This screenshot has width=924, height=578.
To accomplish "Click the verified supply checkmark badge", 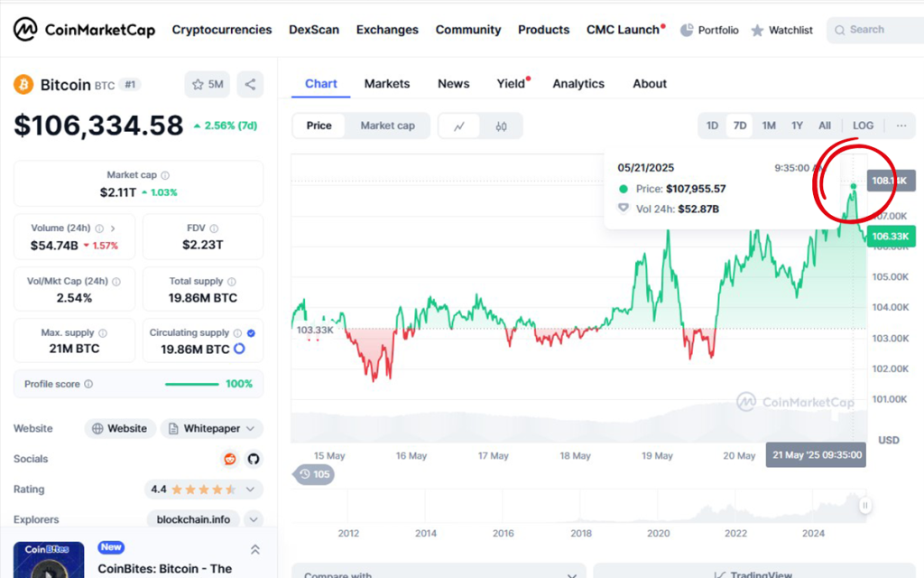I will (251, 332).
